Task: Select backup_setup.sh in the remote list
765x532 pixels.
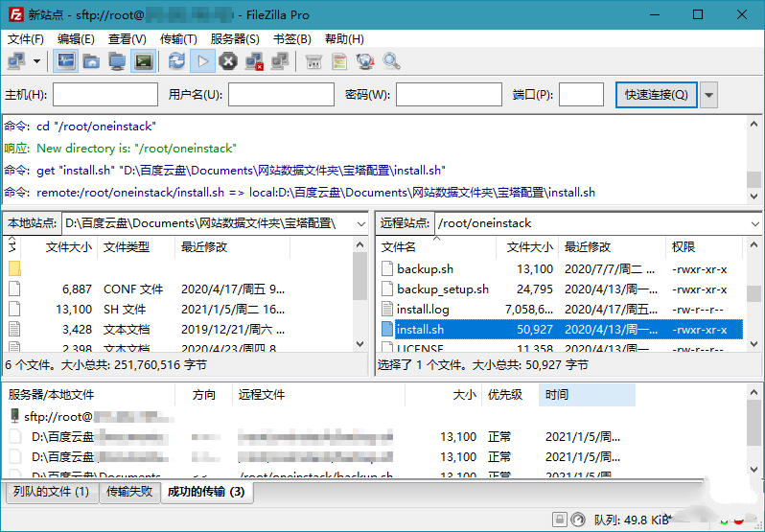Action: pos(442,289)
